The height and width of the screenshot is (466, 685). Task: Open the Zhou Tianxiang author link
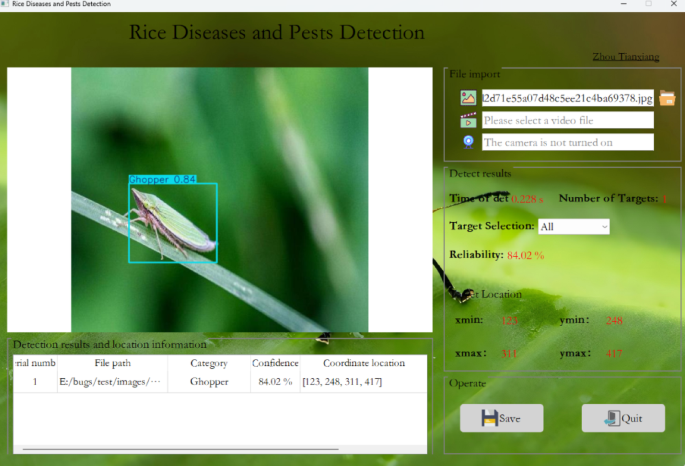[x=625, y=57]
